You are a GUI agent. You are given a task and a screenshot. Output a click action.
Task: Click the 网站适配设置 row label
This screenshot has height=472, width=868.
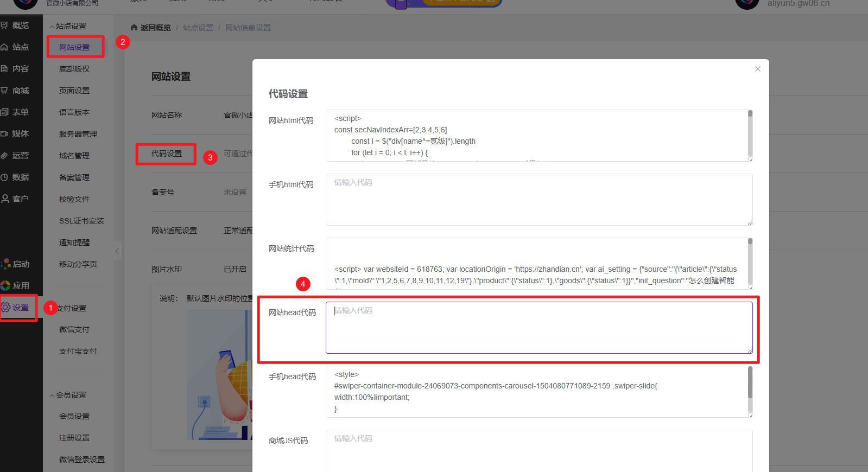tap(174, 231)
